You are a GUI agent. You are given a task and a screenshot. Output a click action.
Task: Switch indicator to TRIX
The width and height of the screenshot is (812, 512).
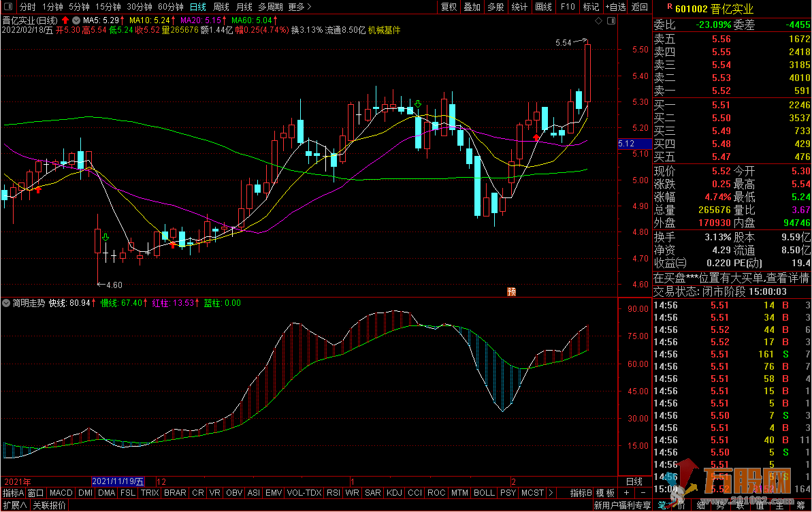pyautogui.click(x=150, y=493)
